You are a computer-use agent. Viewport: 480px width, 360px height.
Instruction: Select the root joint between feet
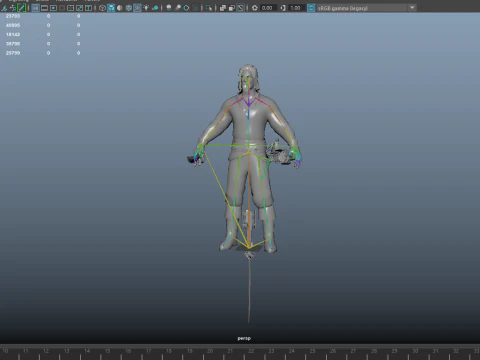click(x=249, y=247)
